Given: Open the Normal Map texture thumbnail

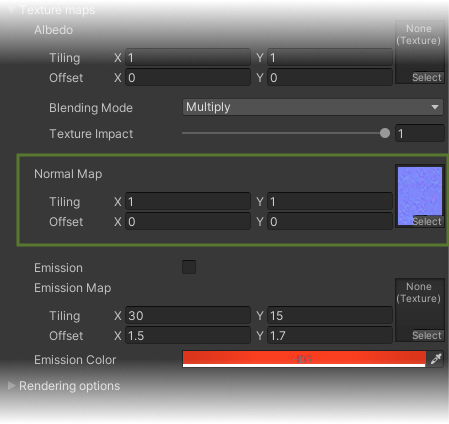Looking at the screenshot, I should [420, 196].
